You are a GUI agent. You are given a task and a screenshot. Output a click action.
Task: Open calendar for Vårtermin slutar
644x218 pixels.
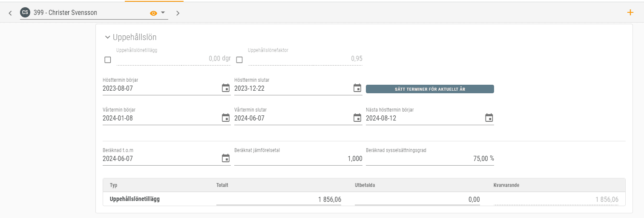click(x=357, y=118)
